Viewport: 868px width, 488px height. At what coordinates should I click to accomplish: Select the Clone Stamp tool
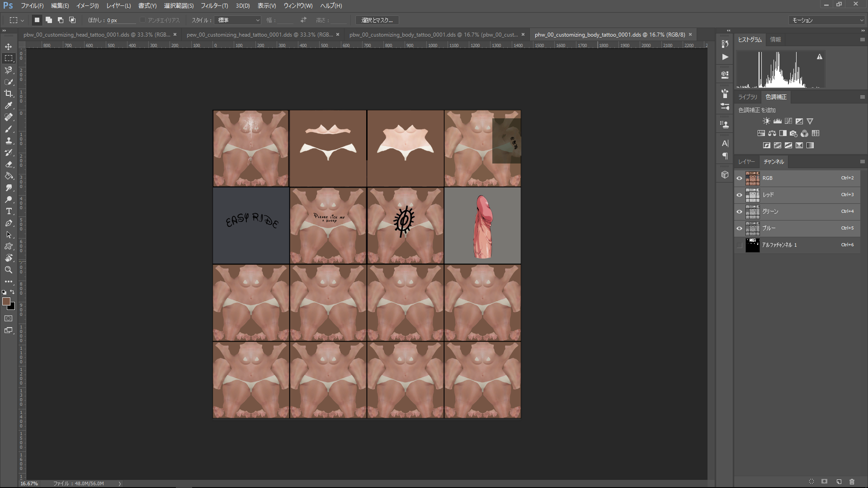(x=9, y=141)
